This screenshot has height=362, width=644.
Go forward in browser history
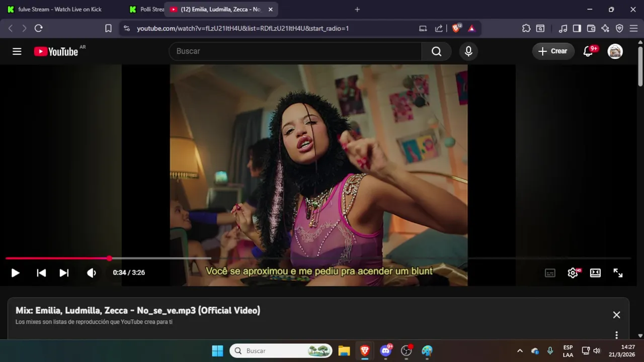(x=24, y=29)
